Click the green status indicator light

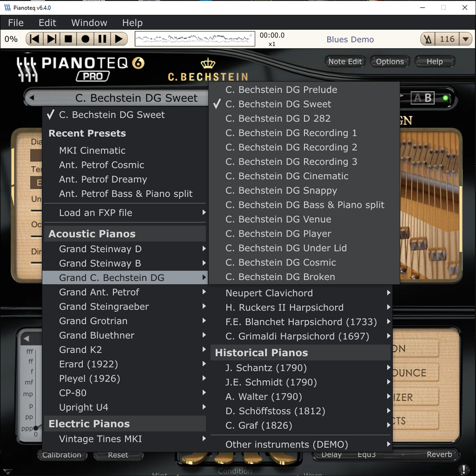(445, 98)
